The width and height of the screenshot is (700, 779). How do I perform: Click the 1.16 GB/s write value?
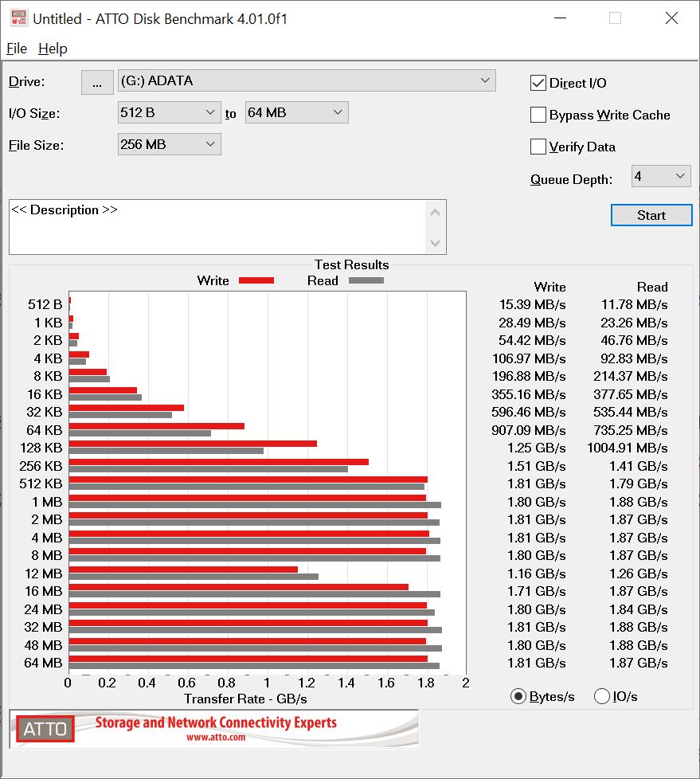coord(537,573)
